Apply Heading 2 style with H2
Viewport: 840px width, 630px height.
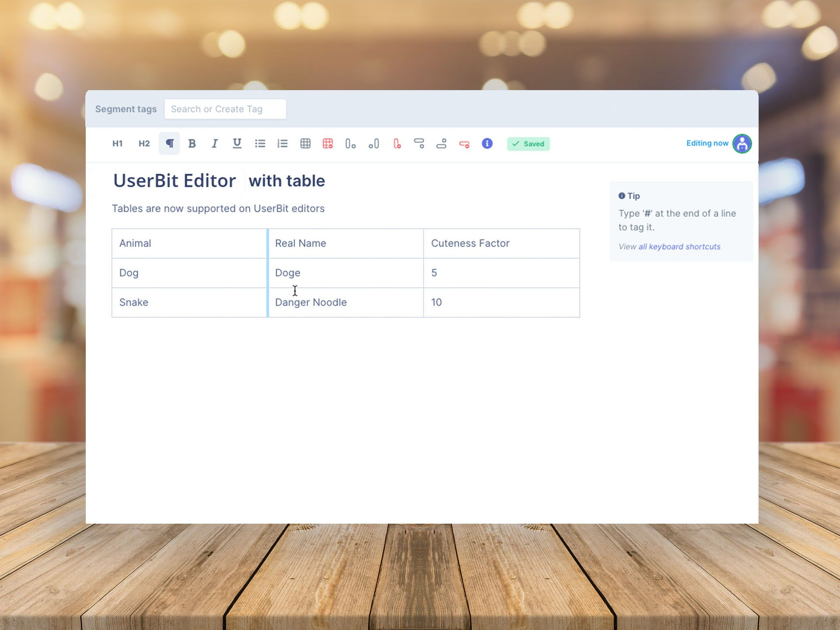pyautogui.click(x=144, y=143)
